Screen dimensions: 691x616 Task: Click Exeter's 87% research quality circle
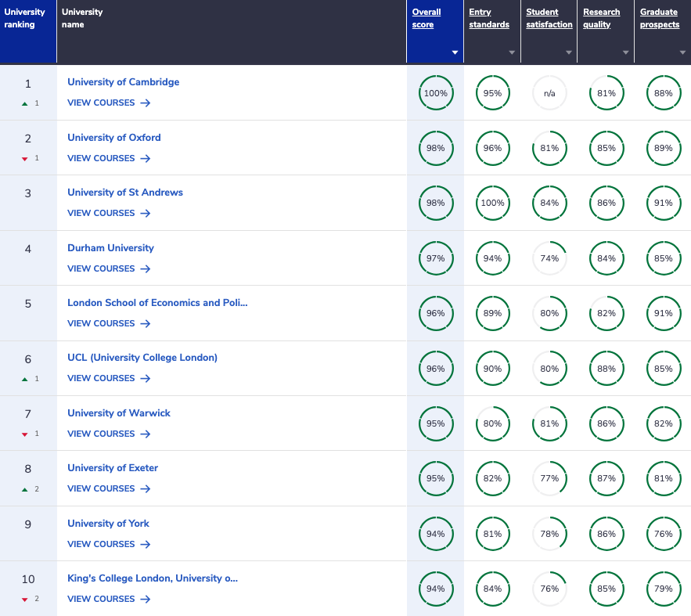click(x=606, y=478)
